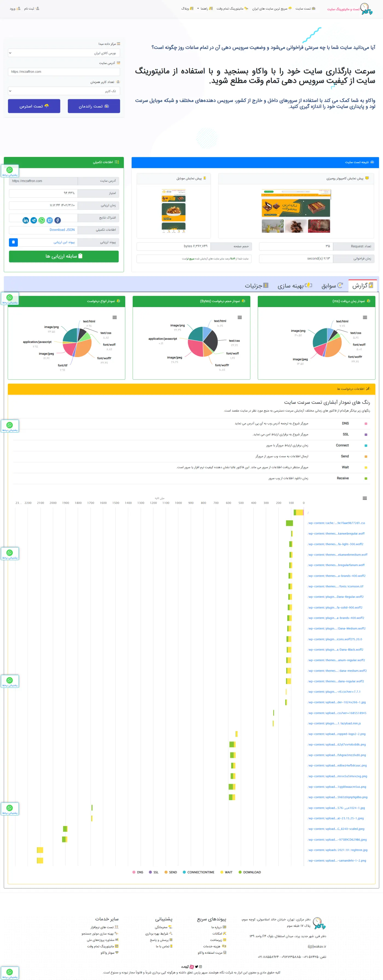The image size is (383, 980).
Task: Click the green سابقه ارزیابی ها button
Action: click(x=64, y=256)
